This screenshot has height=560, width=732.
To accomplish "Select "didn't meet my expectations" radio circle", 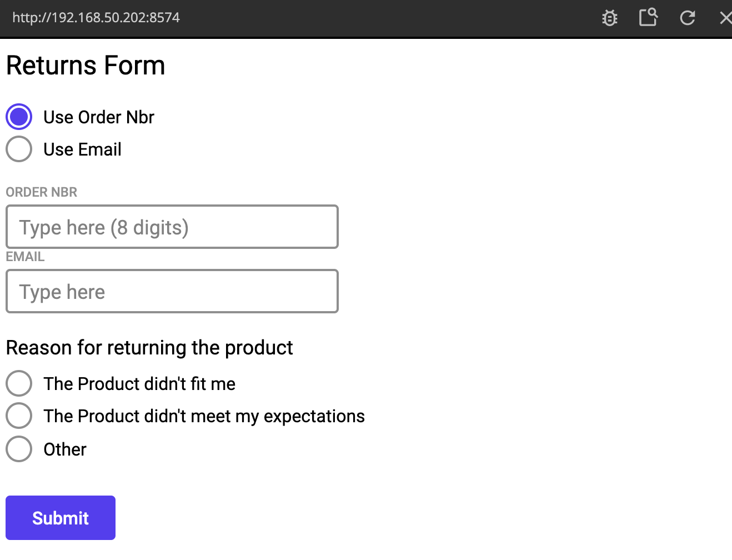I will 19,416.
